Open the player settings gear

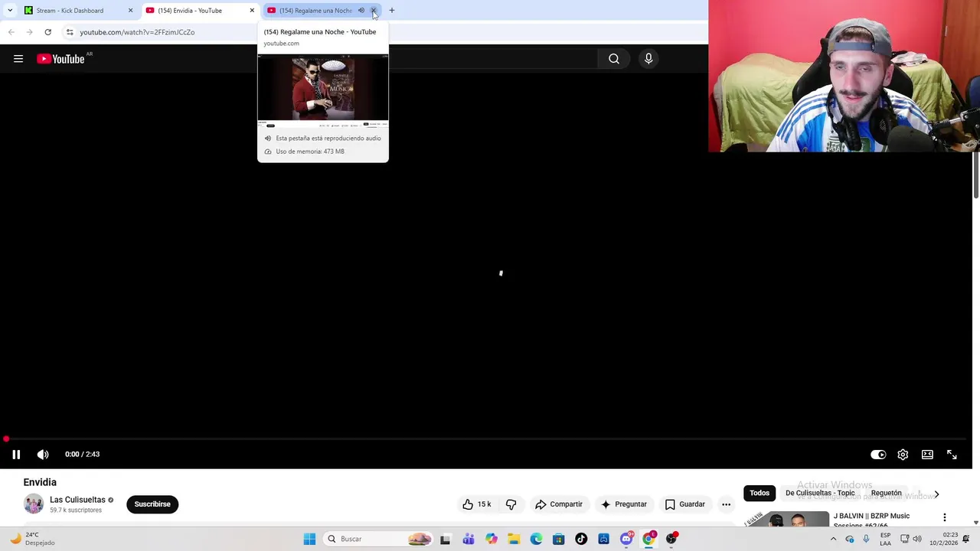click(x=903, y=455)
